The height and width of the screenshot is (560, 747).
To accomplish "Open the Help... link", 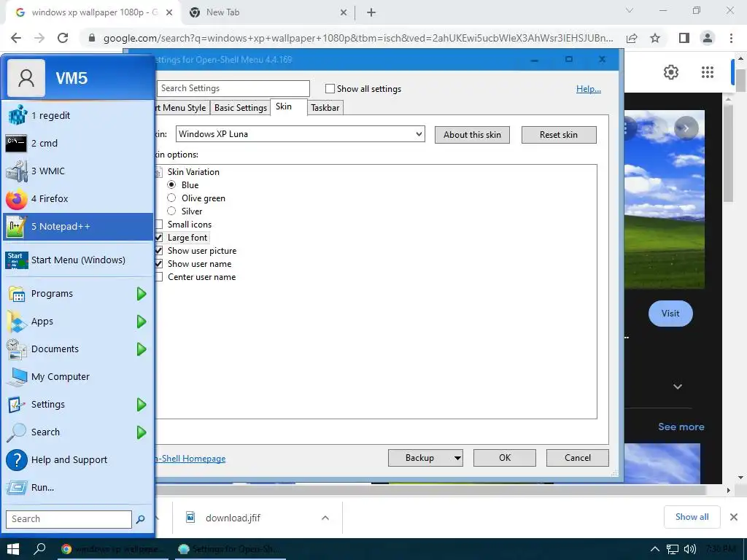I will [x=589, y=89].
